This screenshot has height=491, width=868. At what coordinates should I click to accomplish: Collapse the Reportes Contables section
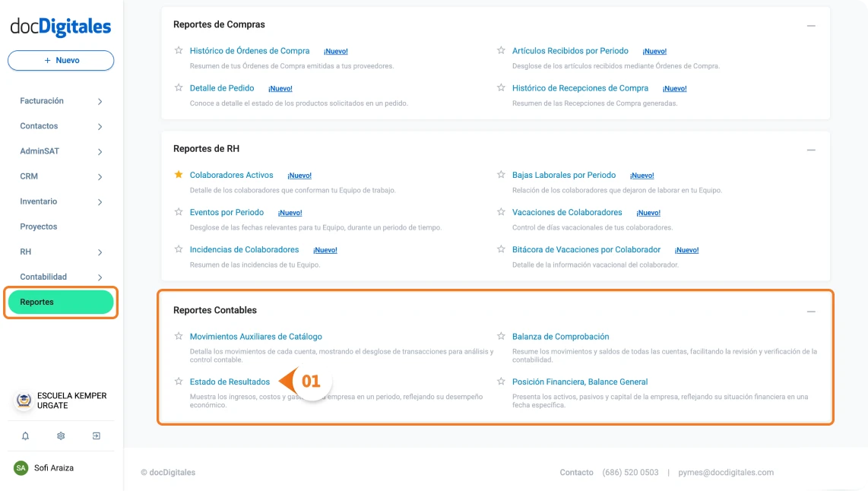811,310
